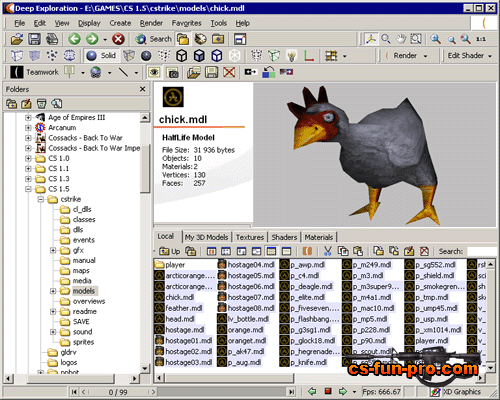Click the animation frame slider track

click(x=223, y=391)
